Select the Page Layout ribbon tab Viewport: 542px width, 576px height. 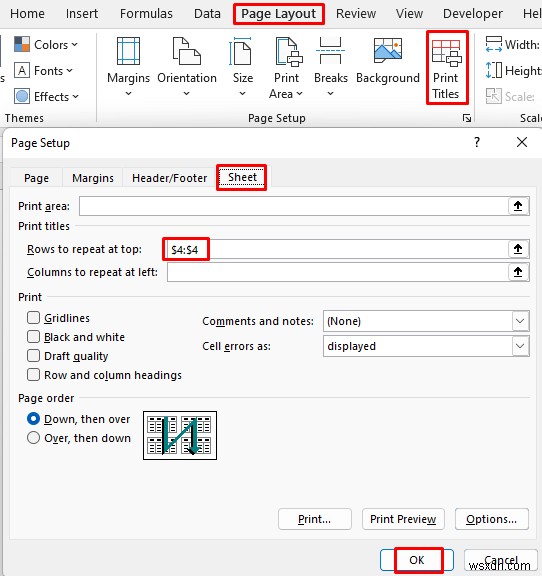pyautogui.click(x=279, y=14)
